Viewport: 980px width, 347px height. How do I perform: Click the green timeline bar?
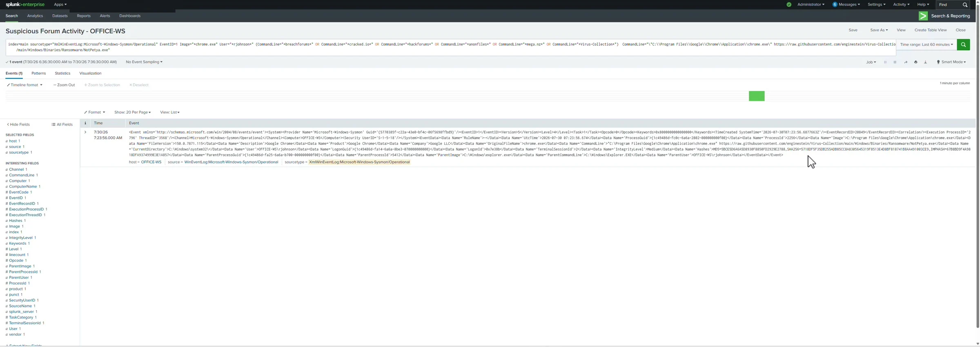click(x=757, y=96)
